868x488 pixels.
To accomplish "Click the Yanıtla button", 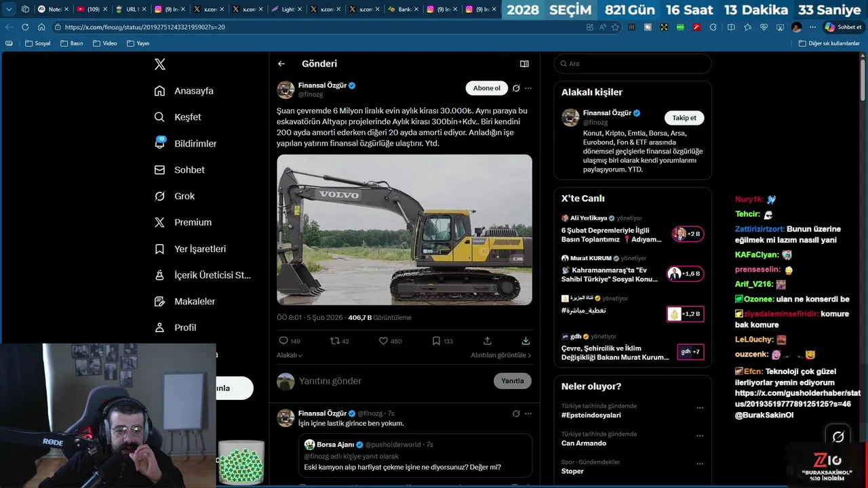I will pyautogui.click(x=512, y=381).
